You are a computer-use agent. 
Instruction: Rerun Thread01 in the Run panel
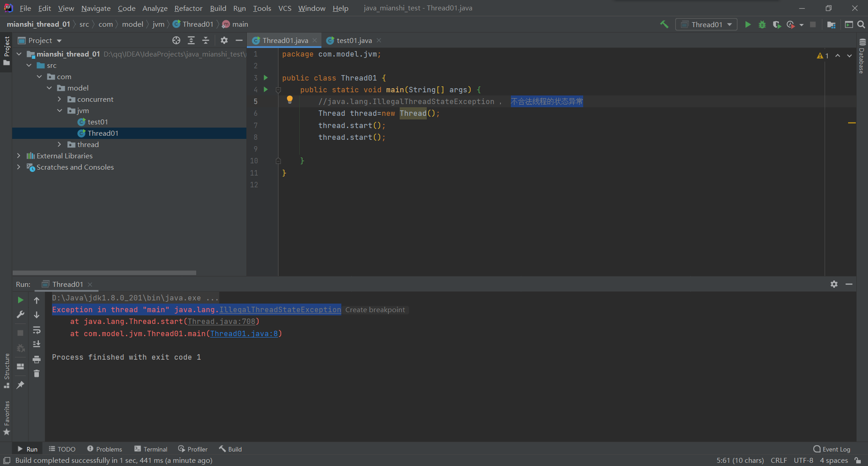[x=20, y=300]
